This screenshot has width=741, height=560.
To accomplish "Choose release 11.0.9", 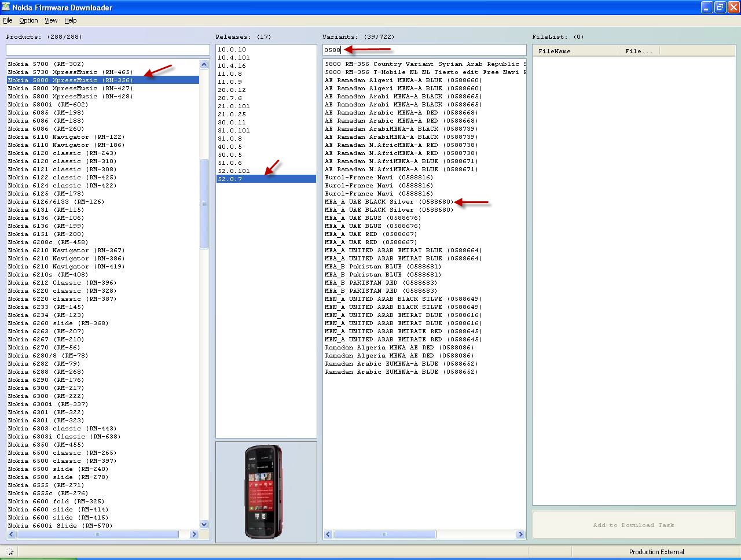I will pyautogui.click(x=266, y=82).
